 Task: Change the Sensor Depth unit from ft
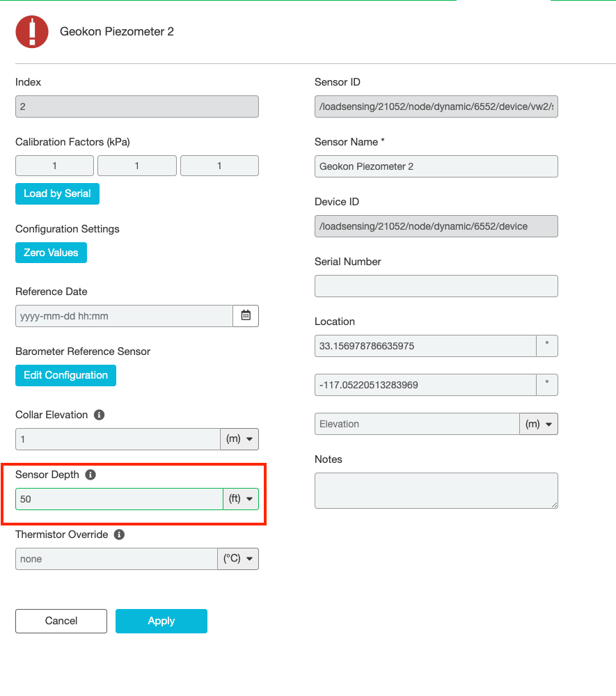pyautogui.click(x=241, y=499)
